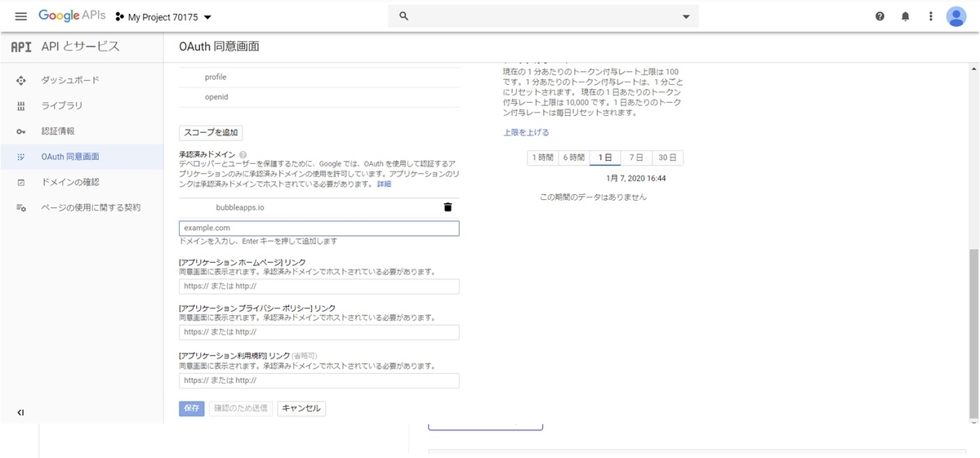Viewport: 980px width, 458px height.
Task: Click the ダッシュボード sidebar icon
Action: 21,80
